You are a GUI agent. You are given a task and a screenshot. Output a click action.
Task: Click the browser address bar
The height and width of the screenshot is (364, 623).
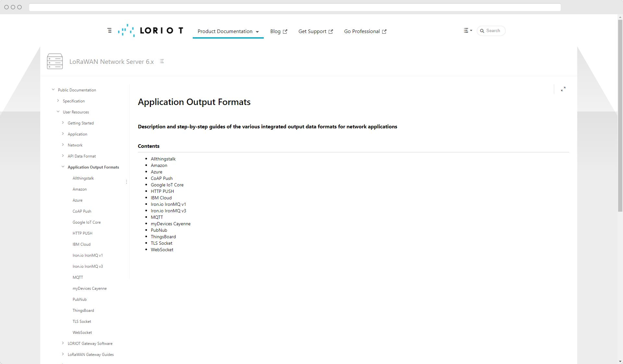295,7
